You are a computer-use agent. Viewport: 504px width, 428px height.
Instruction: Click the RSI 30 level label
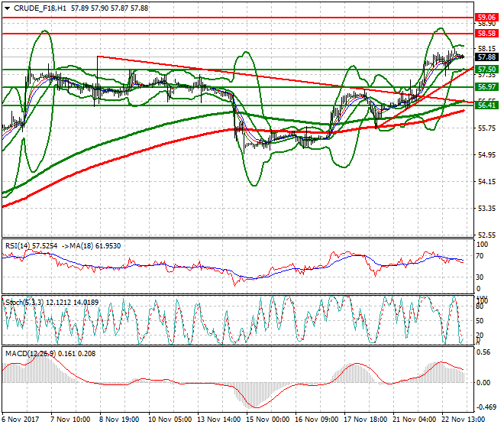pyautogui.click(x=480, y=277)
